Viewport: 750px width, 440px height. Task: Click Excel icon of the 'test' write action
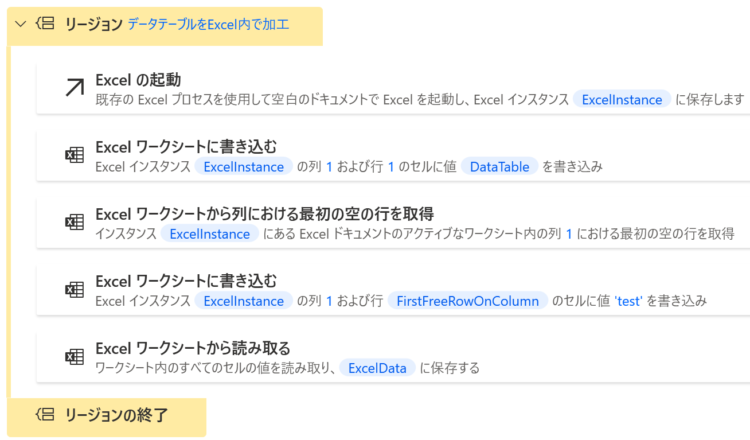click(x=75, y=289)
